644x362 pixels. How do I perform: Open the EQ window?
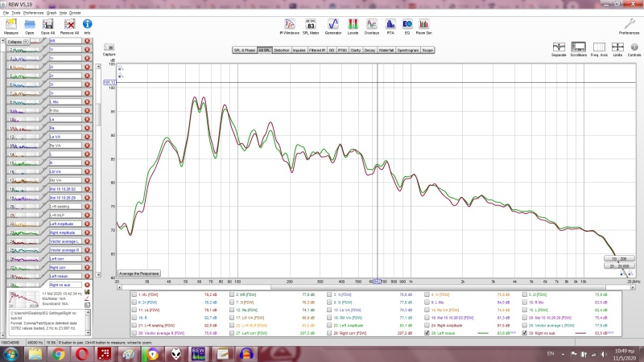[x=407, y=26]
